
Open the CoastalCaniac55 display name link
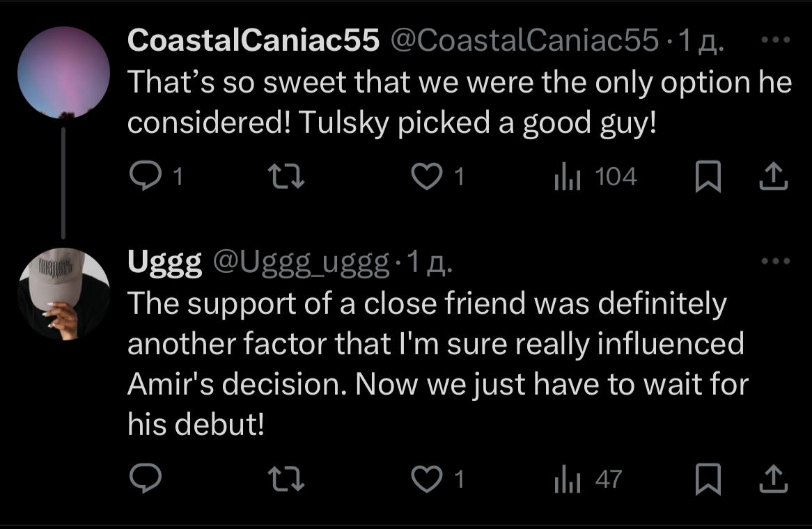pos(253,42)
